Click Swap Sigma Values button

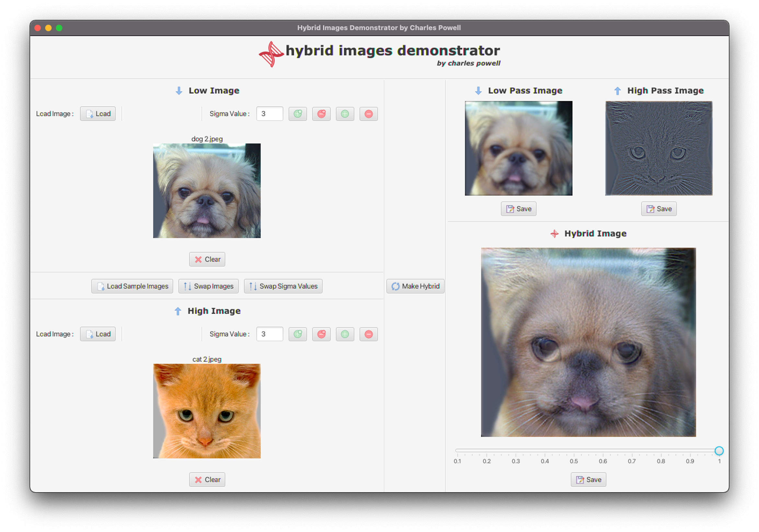283,286
